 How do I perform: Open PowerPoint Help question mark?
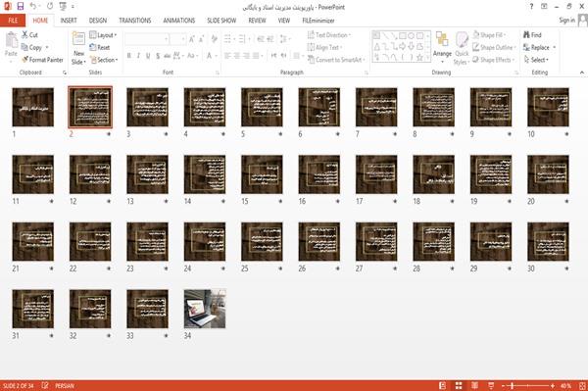pos(531,7)
